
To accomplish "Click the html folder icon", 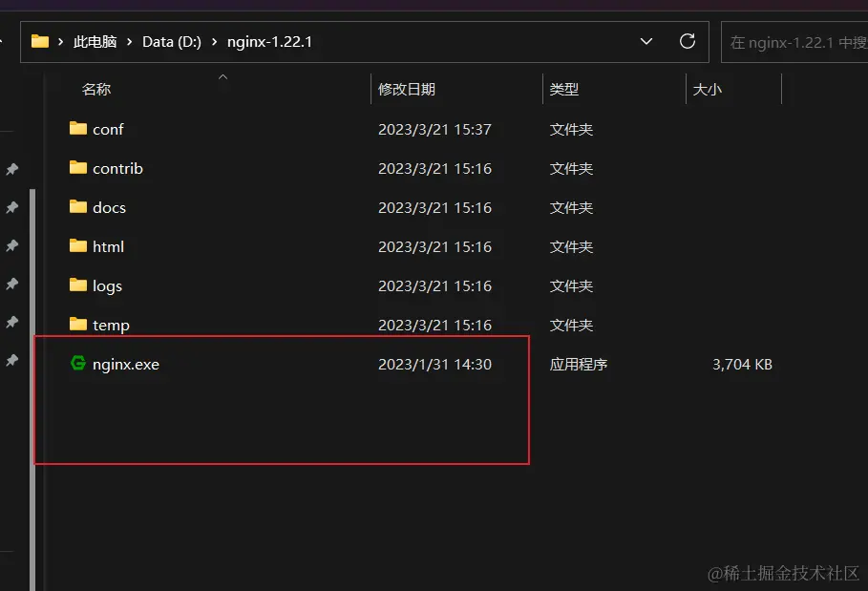I will [x=78, y=245].
